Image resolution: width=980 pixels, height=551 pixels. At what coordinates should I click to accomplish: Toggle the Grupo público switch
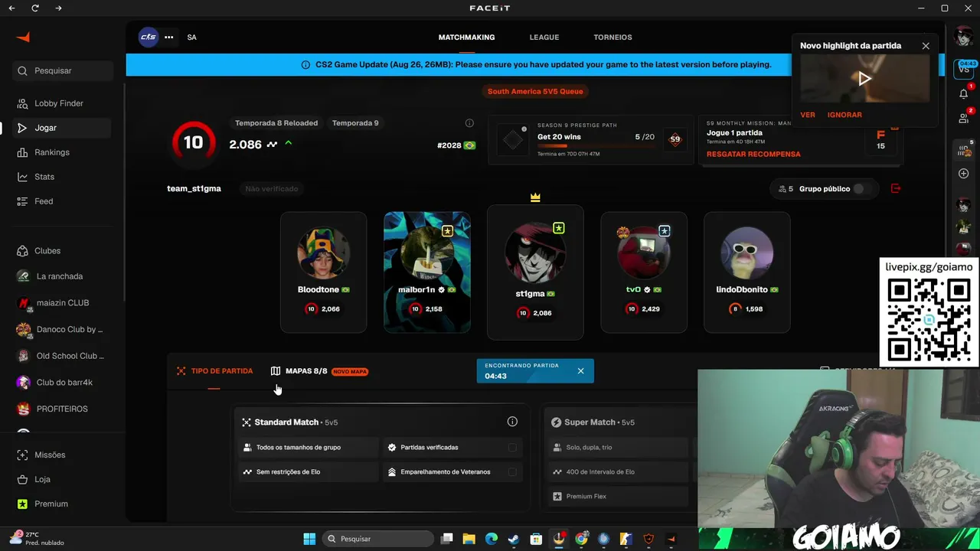[862, 189]
